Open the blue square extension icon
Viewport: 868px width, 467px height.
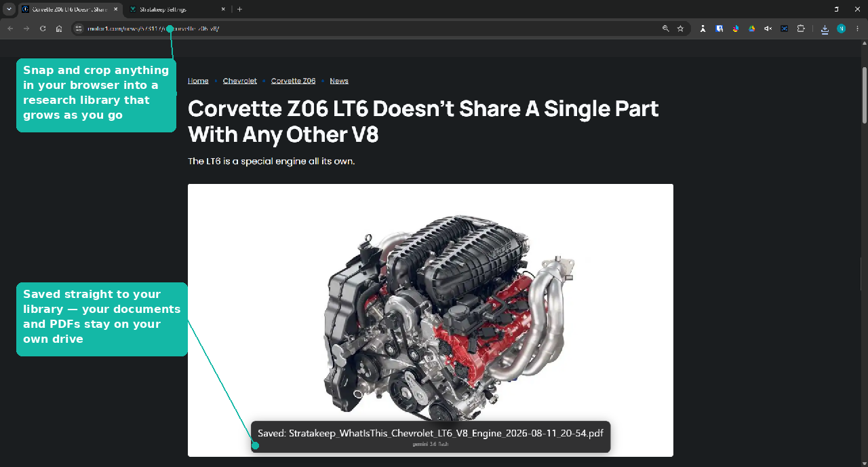[x=719, y=29]
